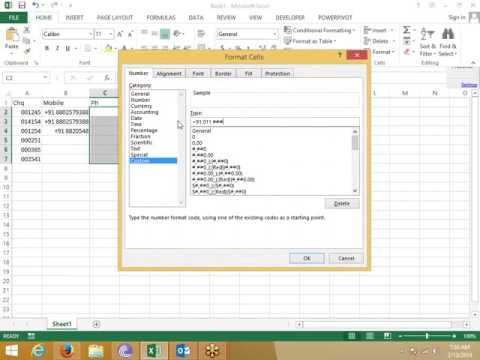Click the Wrap Text icon
The image size is (480, 360).
pyautogui.click(x=201, y=34)
